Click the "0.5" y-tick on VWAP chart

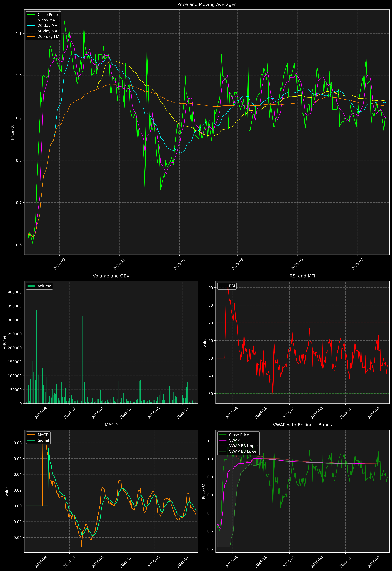(x=210, y=549)
